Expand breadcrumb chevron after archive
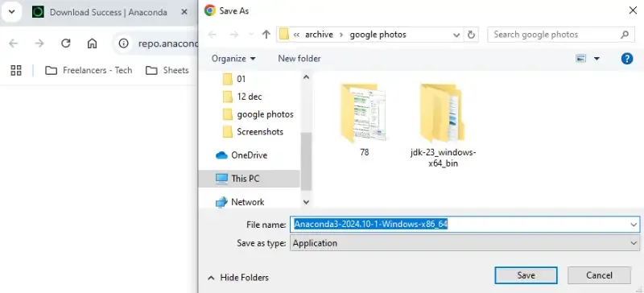Screen dimensions: 644x293 [x=341, y=35]
